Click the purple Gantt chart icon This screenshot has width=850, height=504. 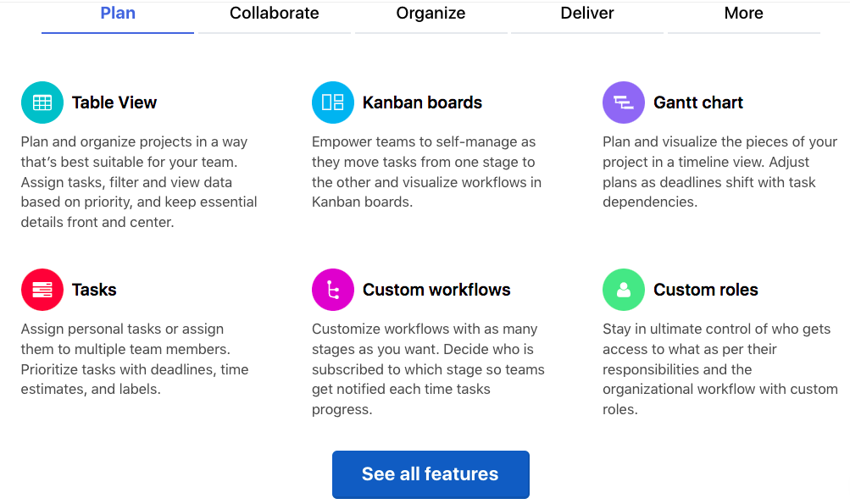tap(624, 102)
